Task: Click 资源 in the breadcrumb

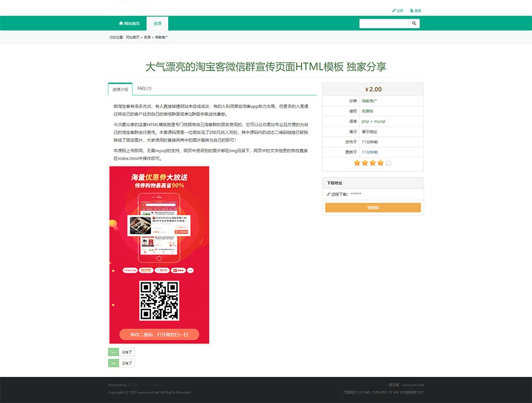Action: pos(147,37)
